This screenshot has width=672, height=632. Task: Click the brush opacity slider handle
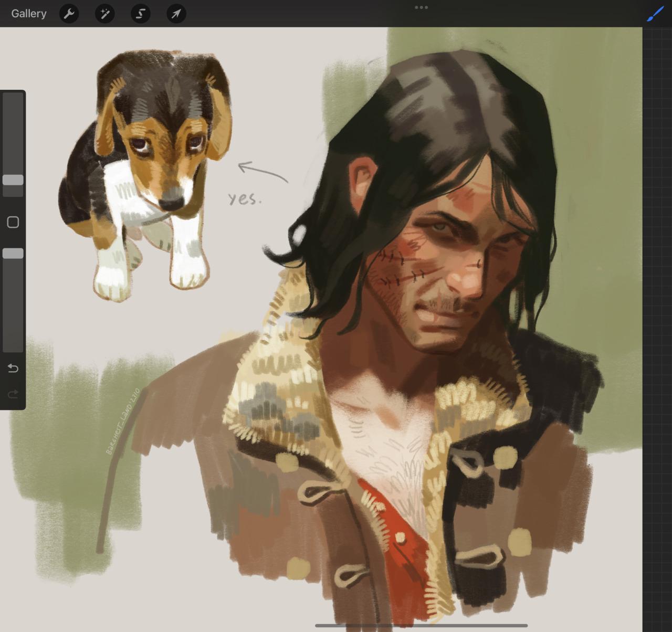tap(13, 254)
